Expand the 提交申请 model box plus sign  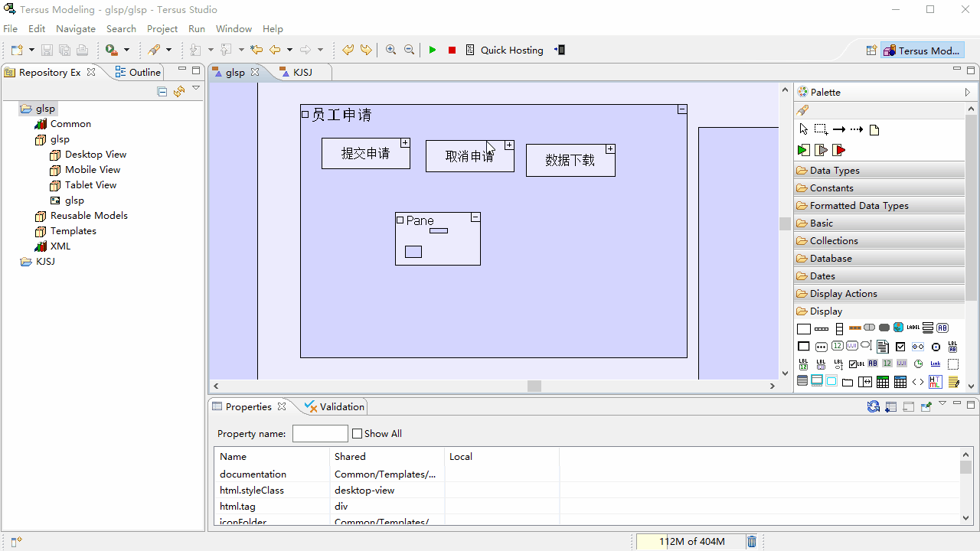(x=405, y=143)
